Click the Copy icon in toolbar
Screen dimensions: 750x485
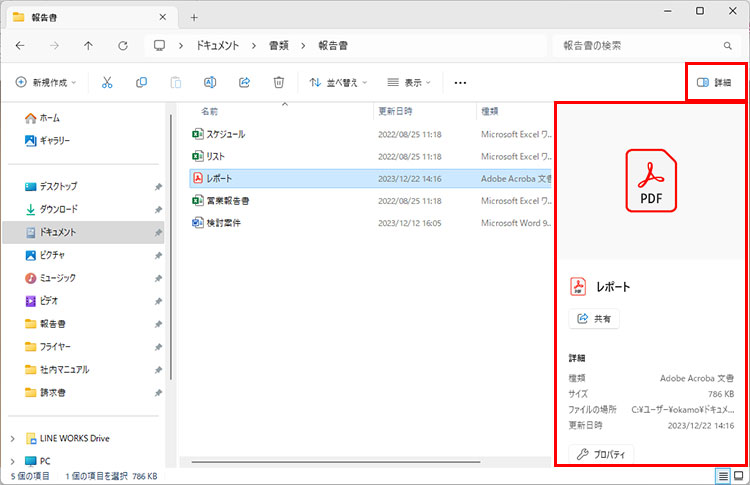coord(141,82)
